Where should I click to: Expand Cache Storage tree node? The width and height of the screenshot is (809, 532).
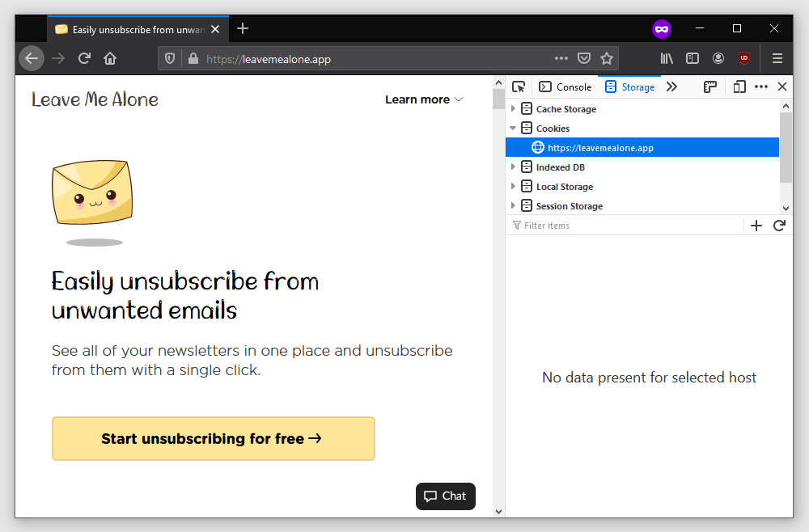click(513, 109)
